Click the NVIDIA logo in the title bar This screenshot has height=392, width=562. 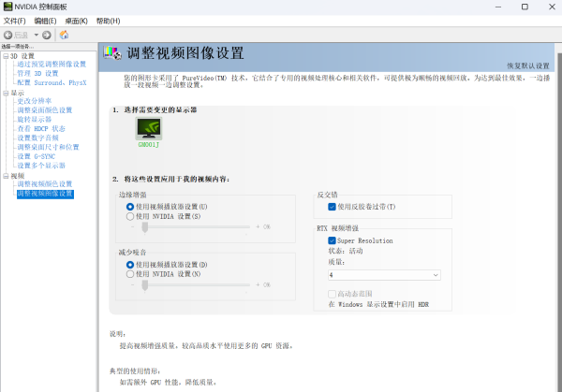tap(7, 7)
